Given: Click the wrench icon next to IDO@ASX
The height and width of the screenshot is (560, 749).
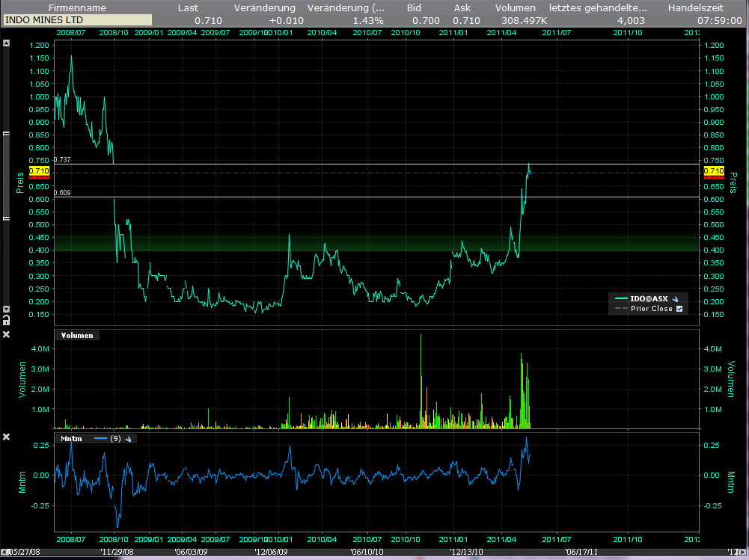Looking at the screenshot, I should 675,298.
